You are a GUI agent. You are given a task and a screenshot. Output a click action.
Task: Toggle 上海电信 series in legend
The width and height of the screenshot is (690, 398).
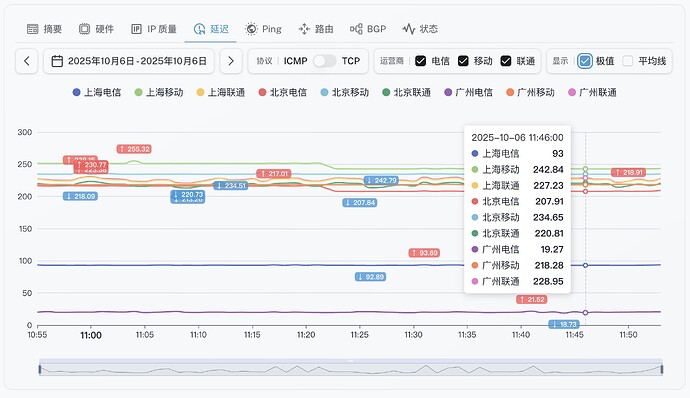point(97,92)
